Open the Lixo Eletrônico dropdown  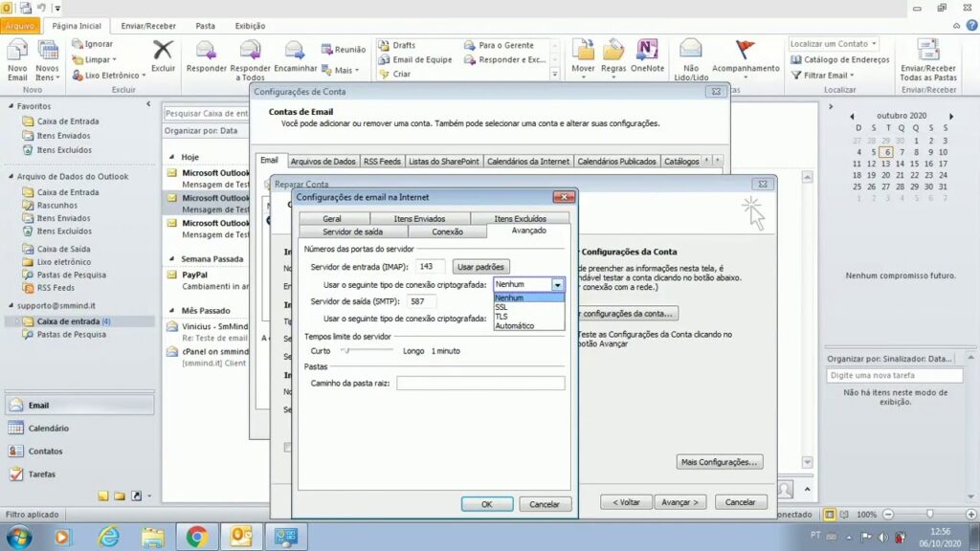point(109,75)
